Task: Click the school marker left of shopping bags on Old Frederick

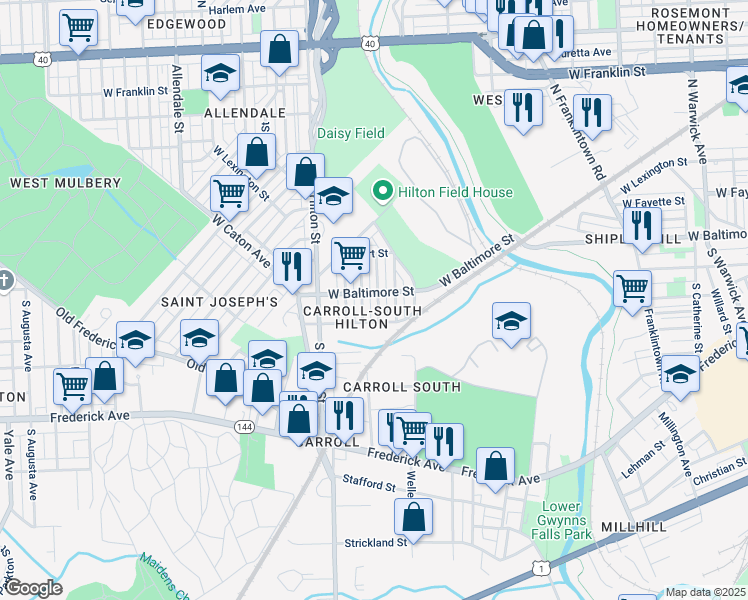Action: click(x=199, y=341)
